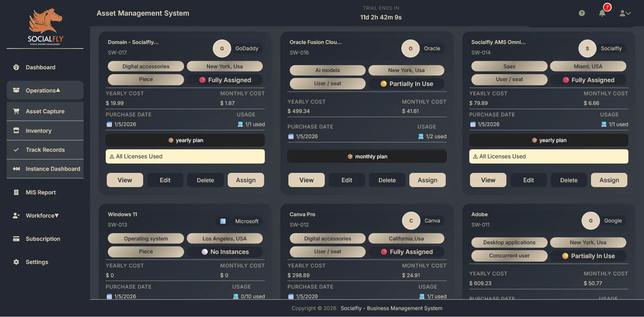The height and width of the screenshot is (317, 644).
Task: Click the Socialfly vendor avatar
Action: click(588, 49)
